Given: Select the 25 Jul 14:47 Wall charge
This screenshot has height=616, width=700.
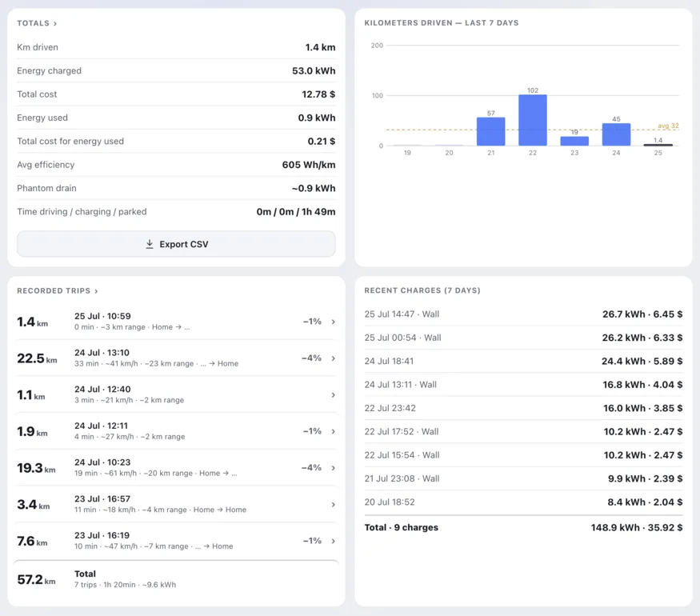Looking at the screenshot, I should (523, 314).
